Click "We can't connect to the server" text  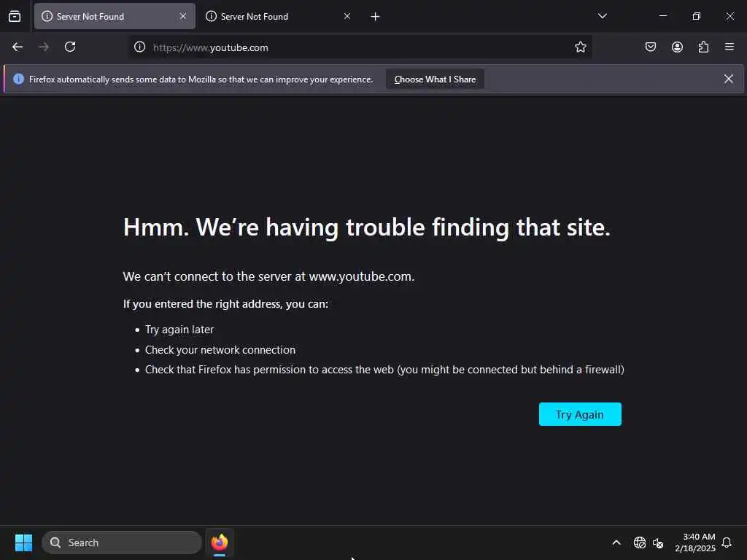click(268, 276)
